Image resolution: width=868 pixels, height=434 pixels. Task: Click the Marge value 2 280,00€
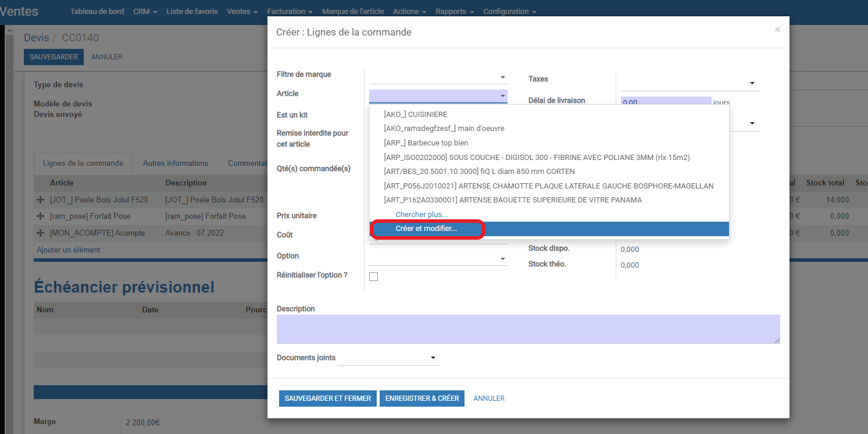point(142,423)
